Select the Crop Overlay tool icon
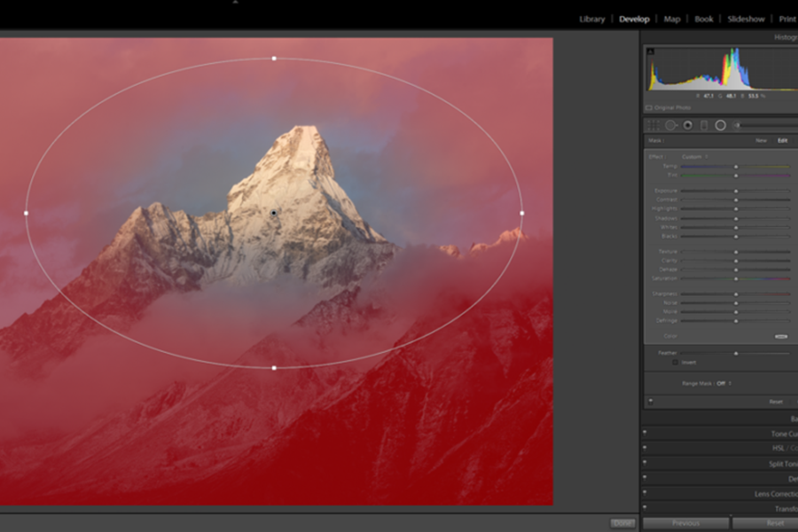Screen dimensions: 798x532 (x=653, y=125)
